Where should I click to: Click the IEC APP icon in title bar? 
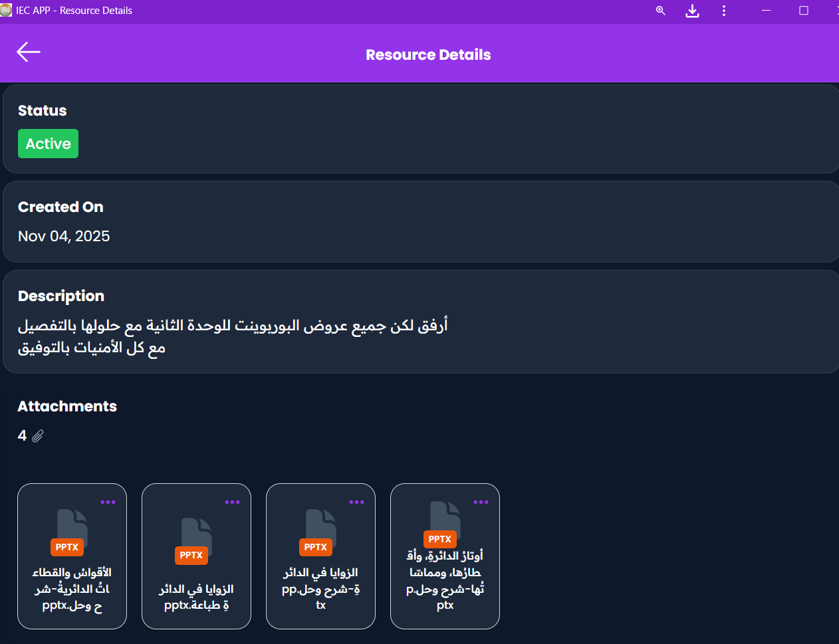tap(6, 11)
